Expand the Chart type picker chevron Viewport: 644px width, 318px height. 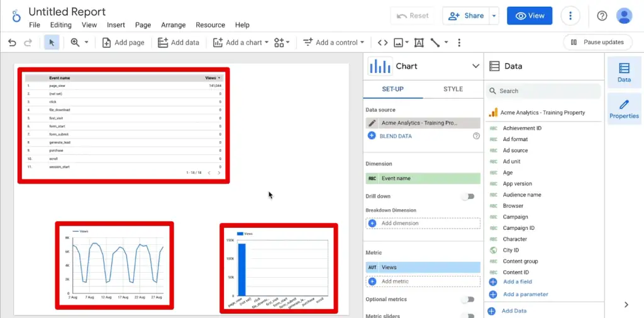tap(475, 66)
